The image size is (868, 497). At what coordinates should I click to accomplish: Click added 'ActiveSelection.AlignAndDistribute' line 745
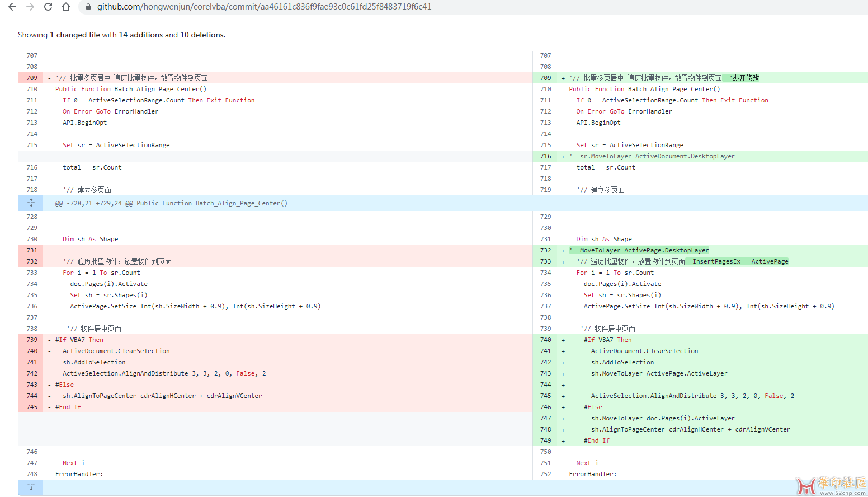[x=693, y=396]
